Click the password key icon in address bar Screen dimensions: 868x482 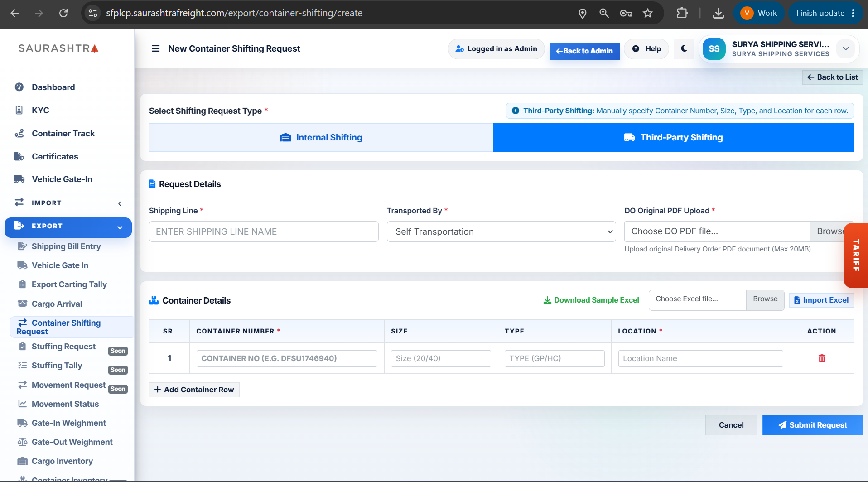pyautogui.click(x=626, y=13)
